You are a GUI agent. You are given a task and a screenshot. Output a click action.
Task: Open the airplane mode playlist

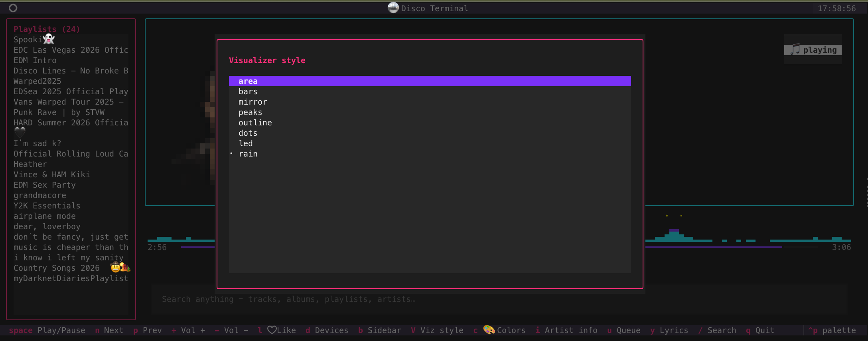pos(71,216)
